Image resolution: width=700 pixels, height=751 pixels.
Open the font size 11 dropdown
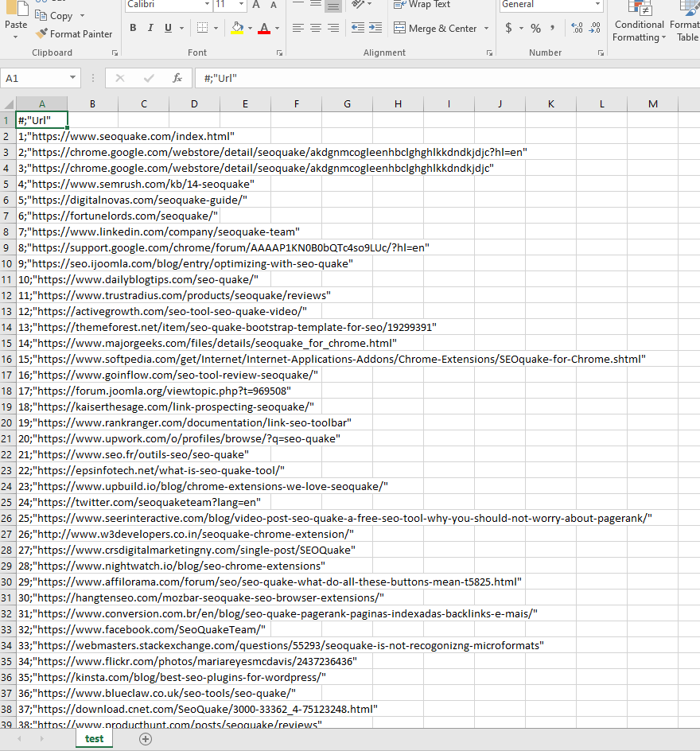tap(241, 4)
